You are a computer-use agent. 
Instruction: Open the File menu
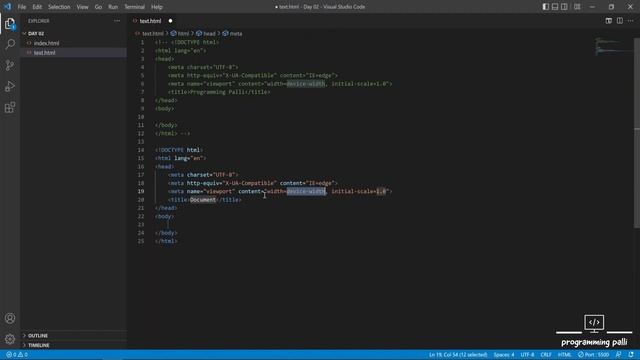pos(22,7)
